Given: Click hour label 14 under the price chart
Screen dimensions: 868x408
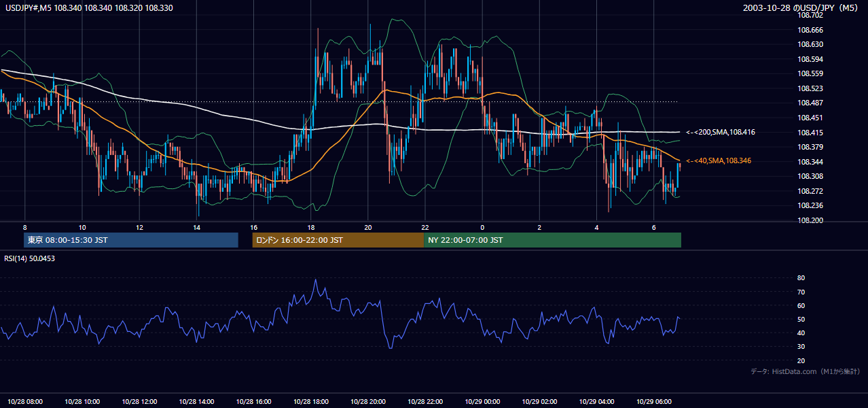Looking at the screenshot, I should 196,227.
